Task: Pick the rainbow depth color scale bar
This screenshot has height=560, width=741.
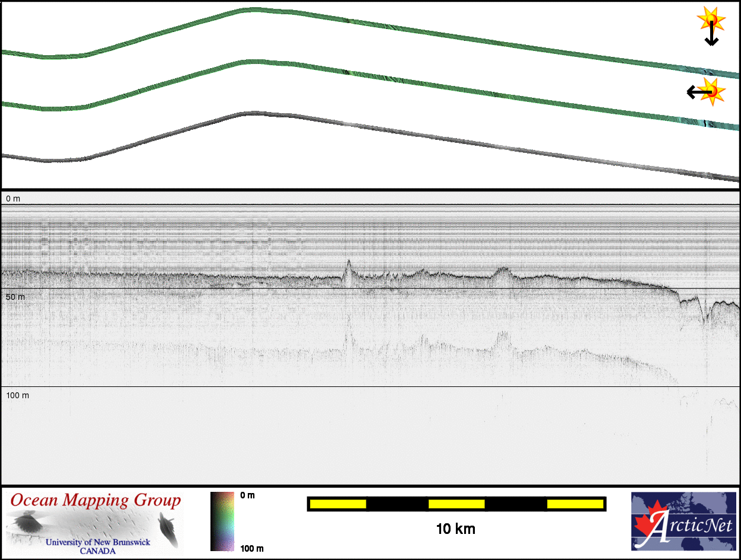Action: (222, 521)
